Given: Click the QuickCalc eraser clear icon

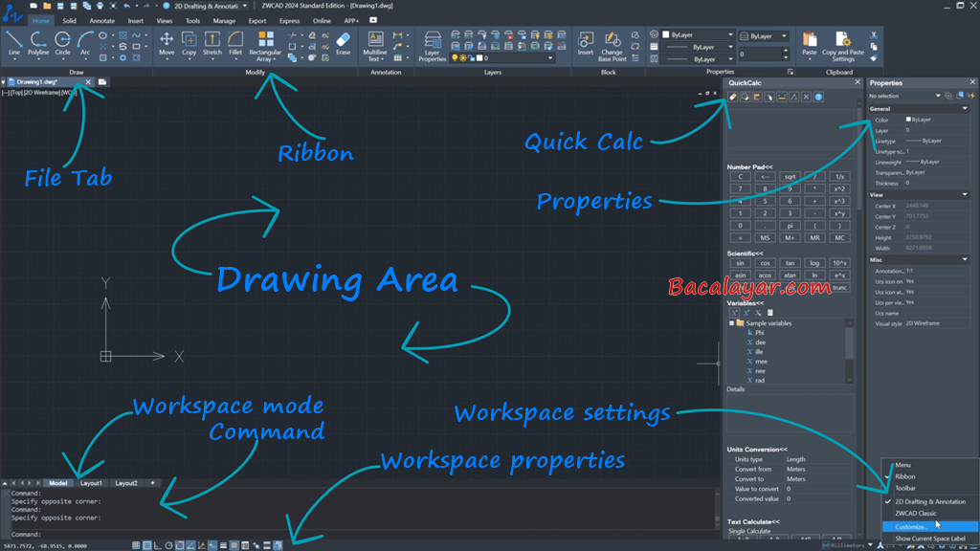Looking at the screenshot, I should 734,97.
